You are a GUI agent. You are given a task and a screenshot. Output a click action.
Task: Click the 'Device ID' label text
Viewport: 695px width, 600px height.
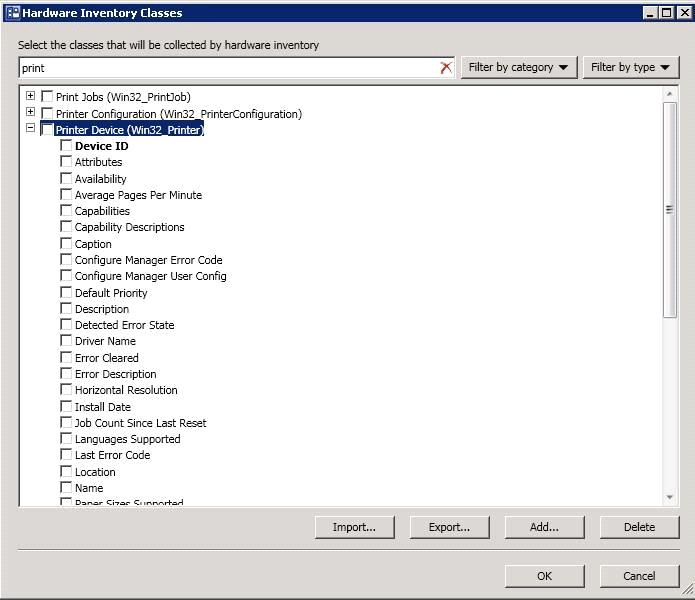pos(102,146)
